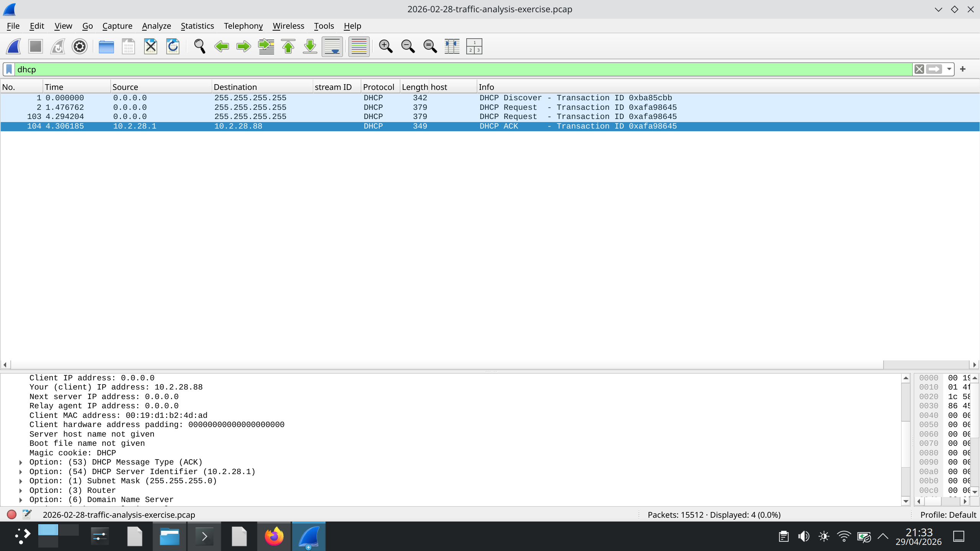980x551 pixels.
Task: Reset pane layout icon
Action: (474, 47)
